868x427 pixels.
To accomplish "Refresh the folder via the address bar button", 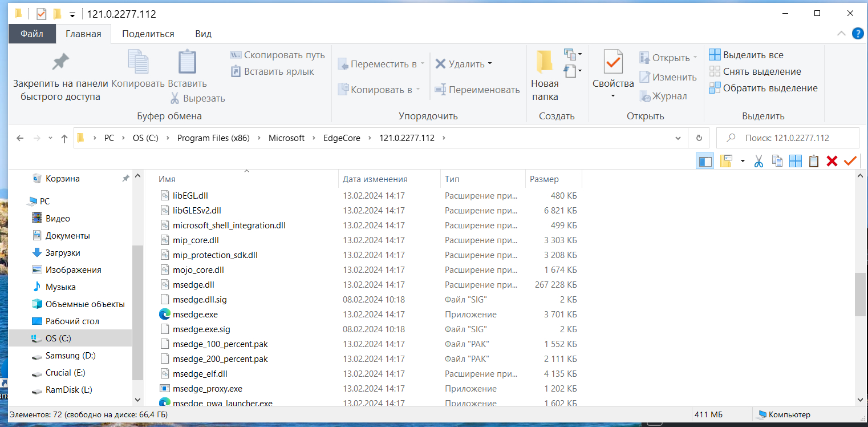I will tap(699, 138).
